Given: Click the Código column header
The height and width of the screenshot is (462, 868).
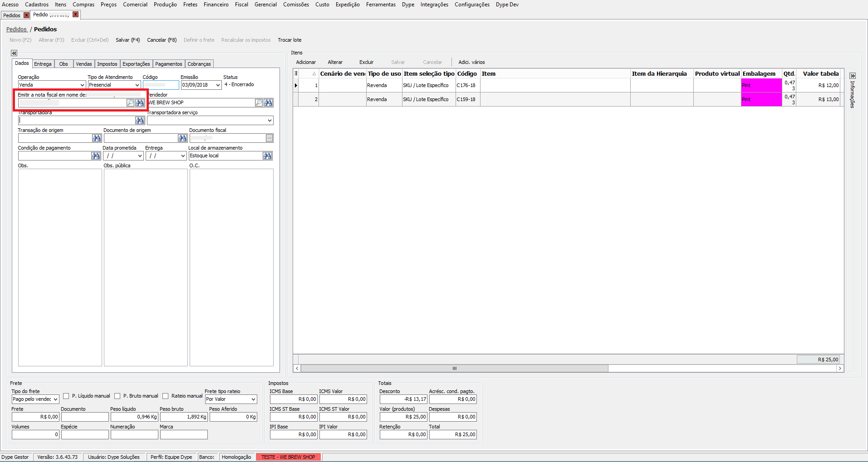Looking at the screenshot, I should tap(467, 73).
